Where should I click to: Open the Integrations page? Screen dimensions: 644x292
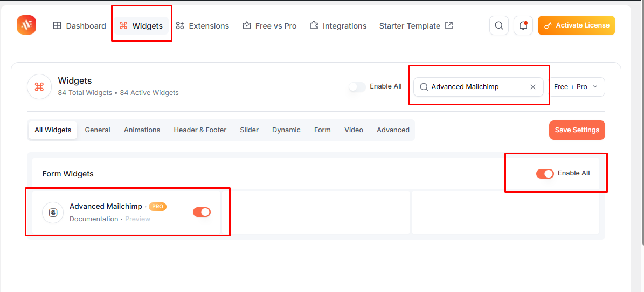[x=338, y=26]
